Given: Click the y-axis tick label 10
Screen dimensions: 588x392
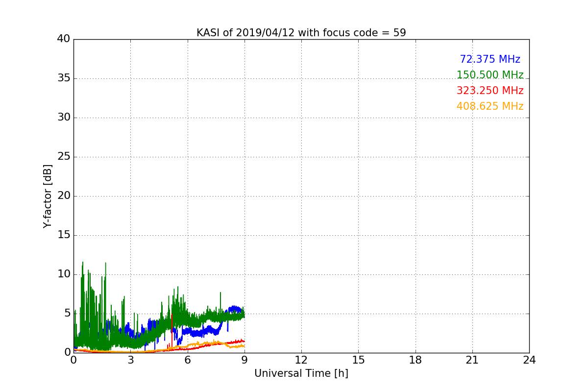Looking at the screenshot, I should [x=64, y=274].
